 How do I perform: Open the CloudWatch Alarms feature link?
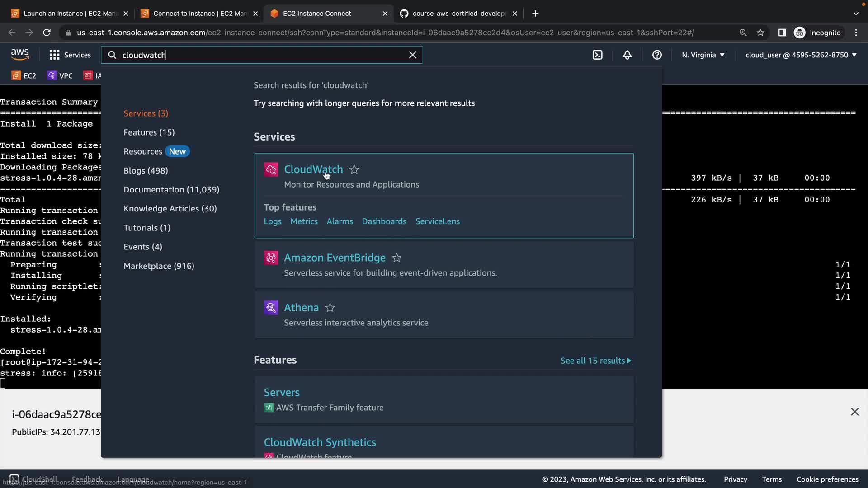pyautogui.click(x=340, y=221)
